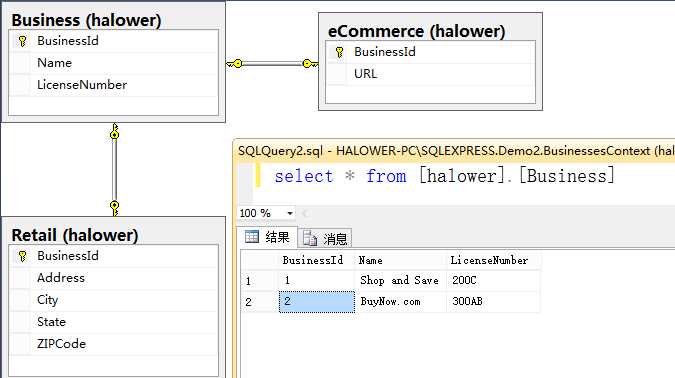
Task: Select Name column in Business table
Action: (114, 63)
